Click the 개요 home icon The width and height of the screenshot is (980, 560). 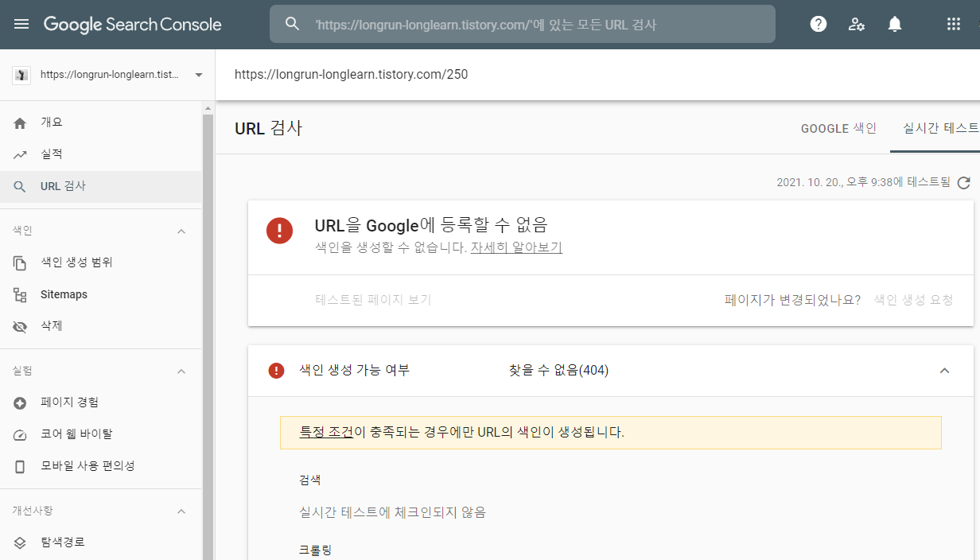21,122
